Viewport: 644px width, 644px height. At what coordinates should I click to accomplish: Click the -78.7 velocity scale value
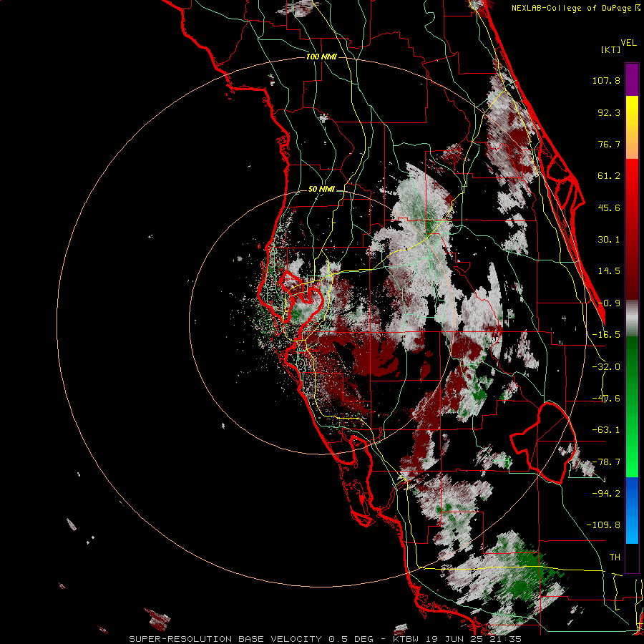click(x=606, y=462)
